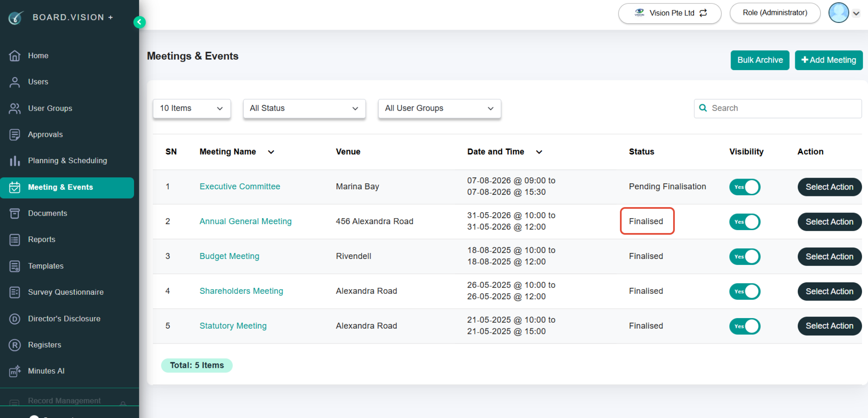Image resolution: width=868 pixels, height=418 pixels.
Task: Click the Rivendell venue cell
Action: point(354,256)
